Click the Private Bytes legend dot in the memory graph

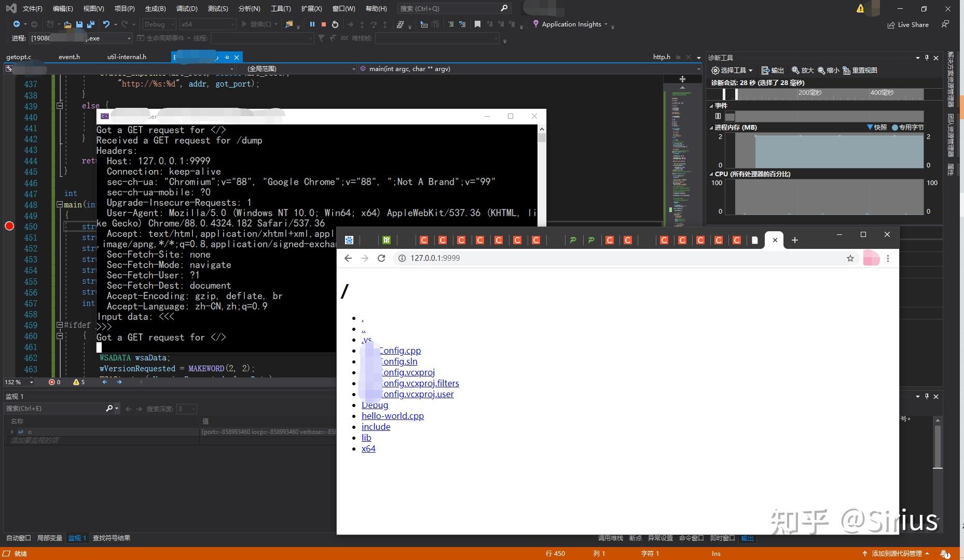(895, 127)
